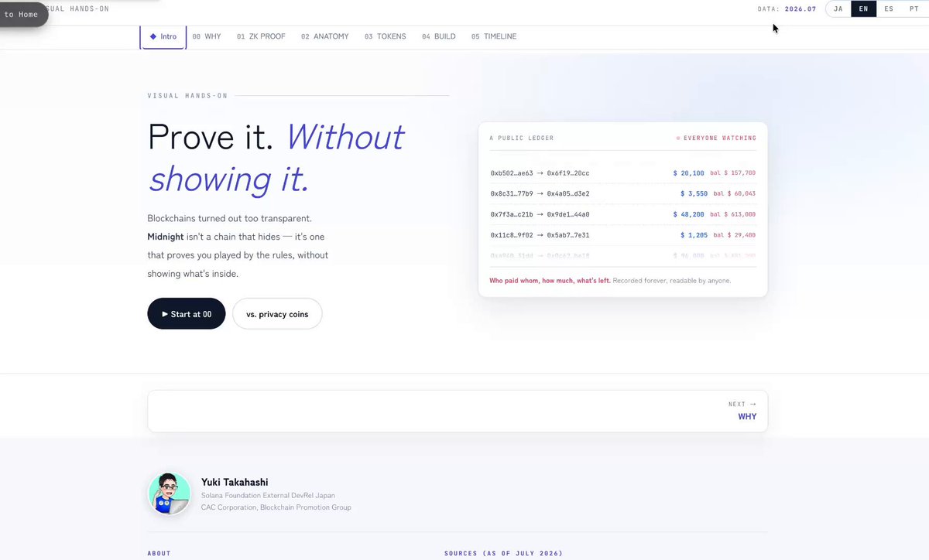The image size is (929, 560).
Task: Click the Solana Foundation External DevRel Japan line
Action: tap(268, 495)
